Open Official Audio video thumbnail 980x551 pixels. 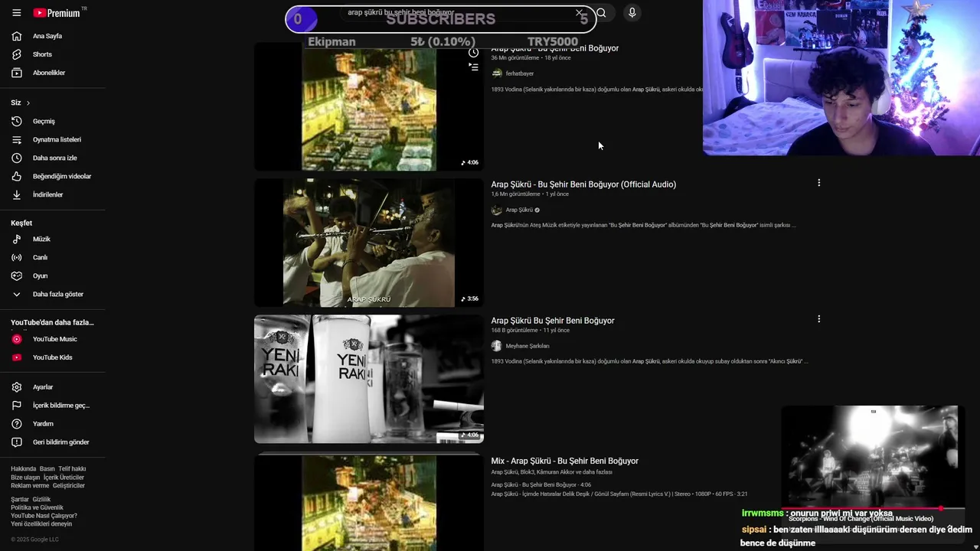tap(368, 243)
